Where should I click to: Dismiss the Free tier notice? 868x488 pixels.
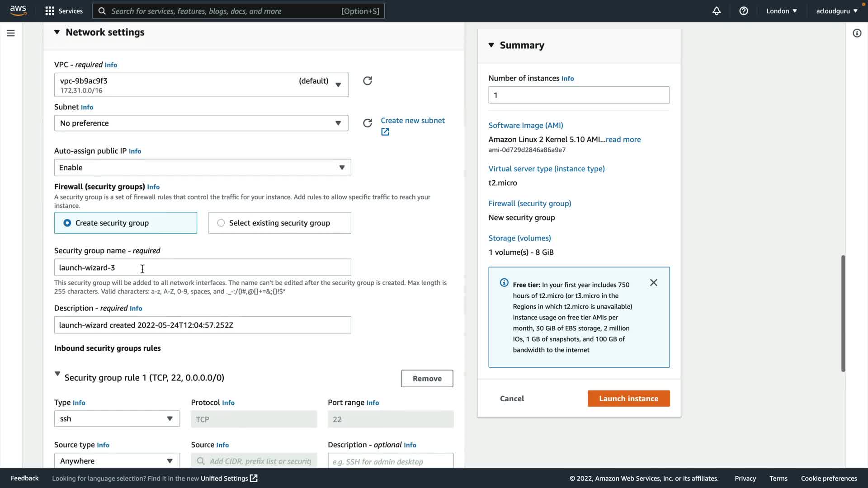coord(654,282)
